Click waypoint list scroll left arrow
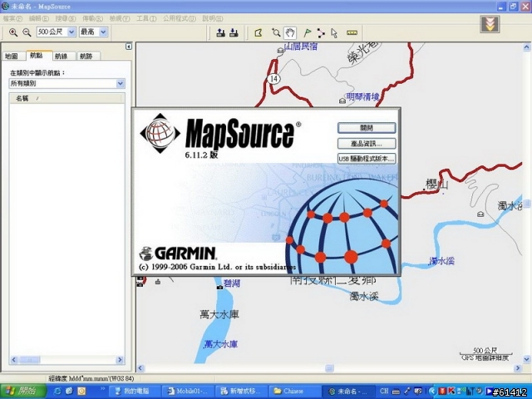 click(x=14, y=360)
